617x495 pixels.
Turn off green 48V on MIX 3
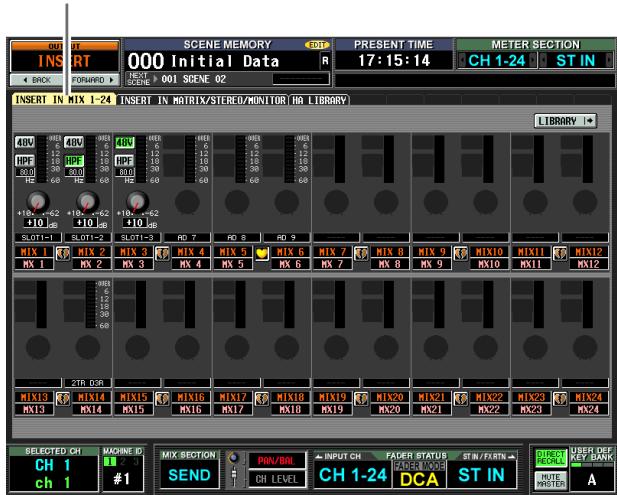(x=124, y=142)
